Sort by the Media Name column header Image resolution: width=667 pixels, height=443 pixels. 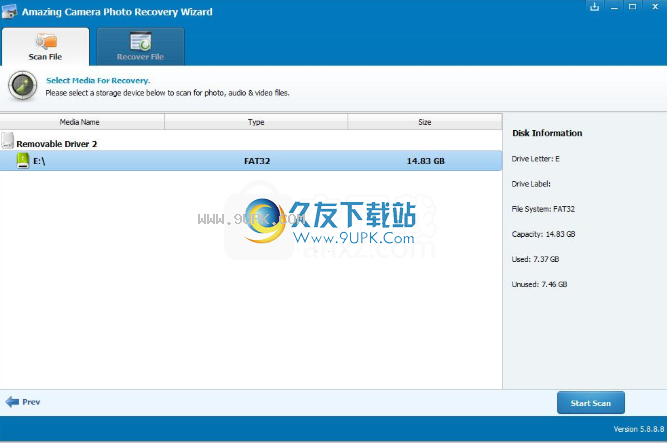82,122
